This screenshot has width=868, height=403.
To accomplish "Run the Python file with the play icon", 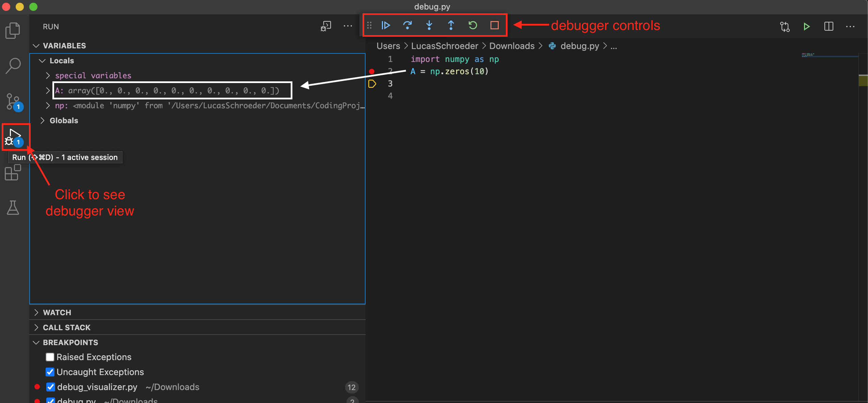I will coord(806,27).
